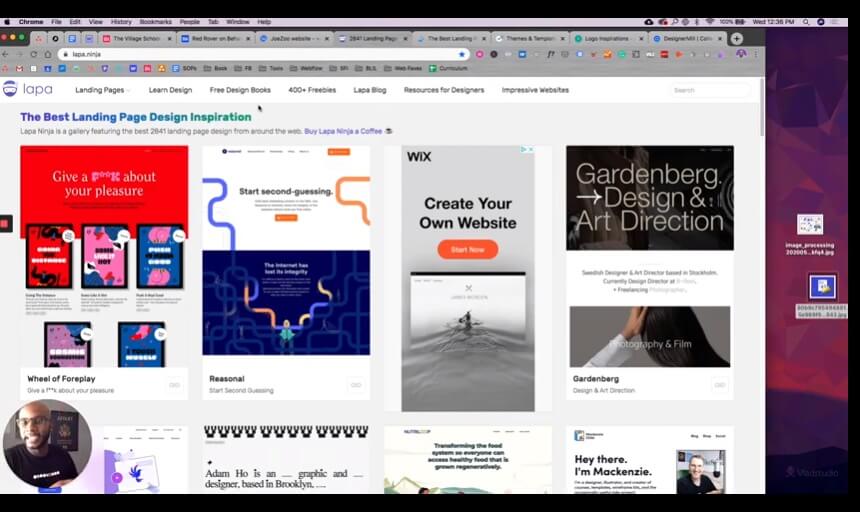Open the Curriculum bookmark
Screen dimensions: 860x512
448,69
